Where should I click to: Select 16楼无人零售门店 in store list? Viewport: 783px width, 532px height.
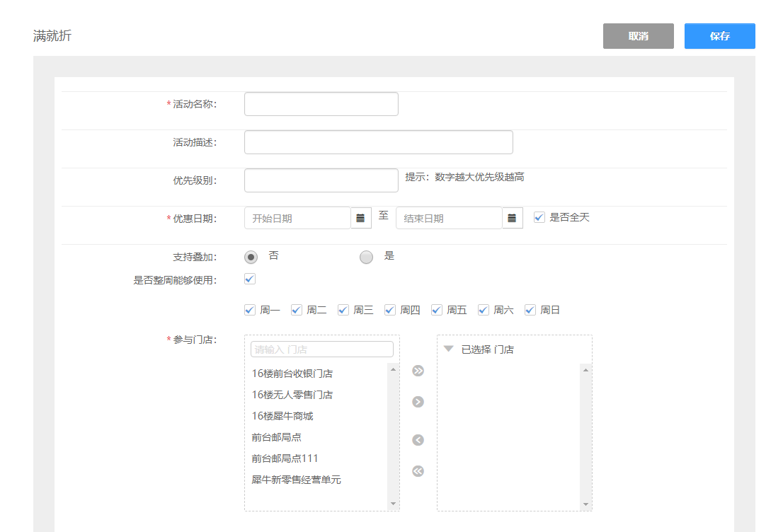point(292,395)
